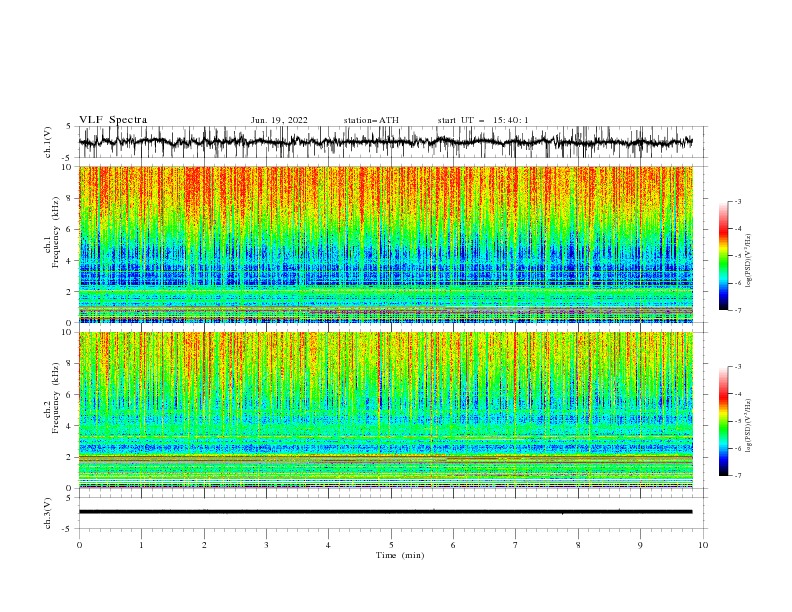
Task: Click the ch.1 frequency spectrogram panel
Action: [385, 244]
